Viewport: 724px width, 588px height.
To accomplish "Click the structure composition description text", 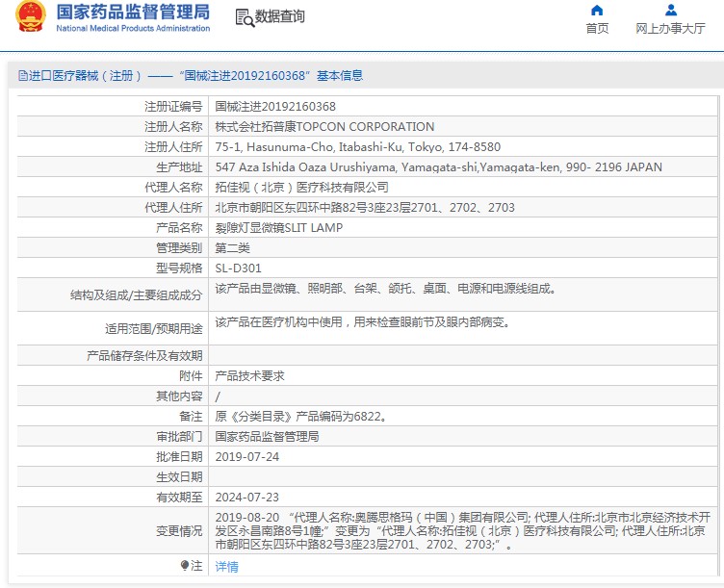I will (x=385, y=289).
